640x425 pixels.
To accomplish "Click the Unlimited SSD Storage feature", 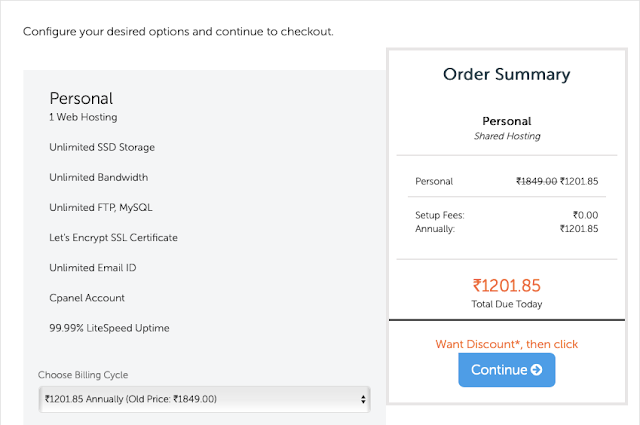I will pos(102,147).
